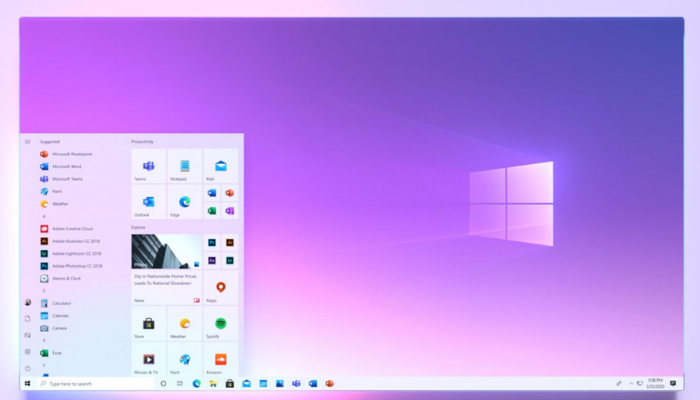Open Alarms & Clock in the app list
The image size is (700, 400).
point(61,279)
